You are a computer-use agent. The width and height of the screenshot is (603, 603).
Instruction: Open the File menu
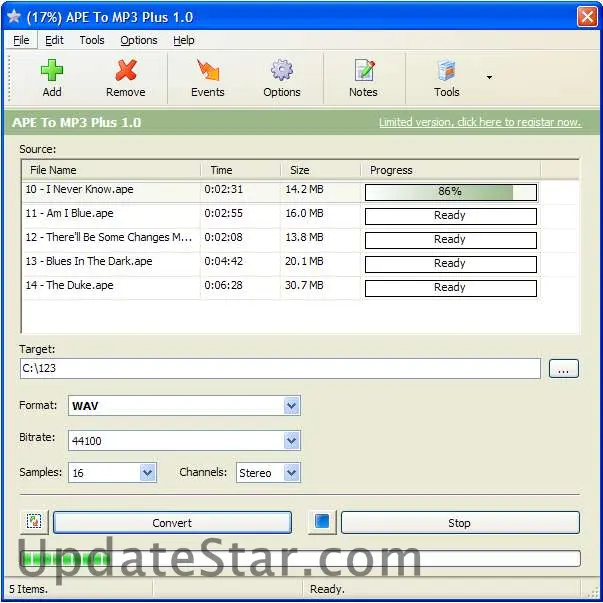coord(21,40)
